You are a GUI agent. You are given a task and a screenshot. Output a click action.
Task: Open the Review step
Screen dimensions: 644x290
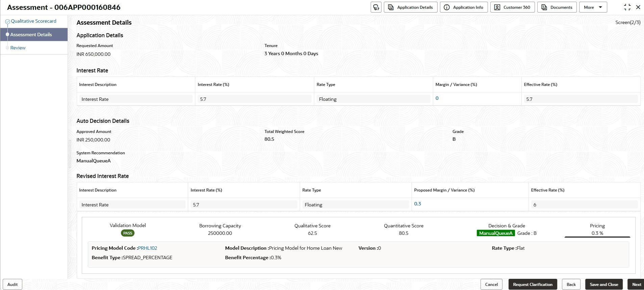(18, 48)
